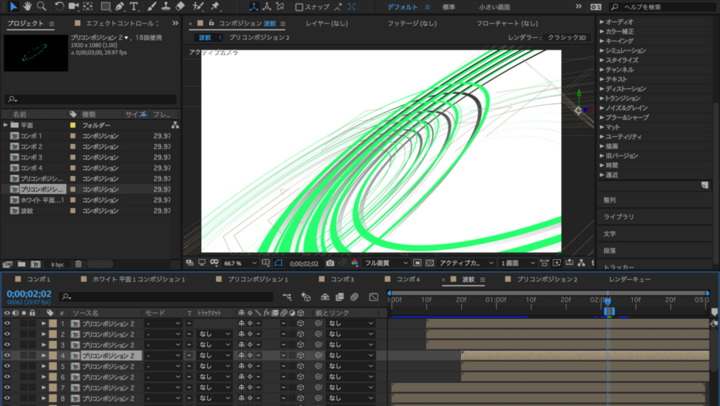Image resolution: width=720 pixels, height=406 pixels.
Task: Click the Graph Editor icon in timeline
Action: pyautogui.click(x=373, y=297)
